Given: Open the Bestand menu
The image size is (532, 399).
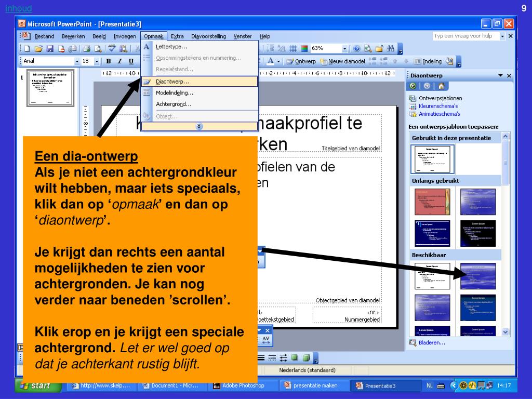Looking at the screenshot, I should [x=45, y=36].
